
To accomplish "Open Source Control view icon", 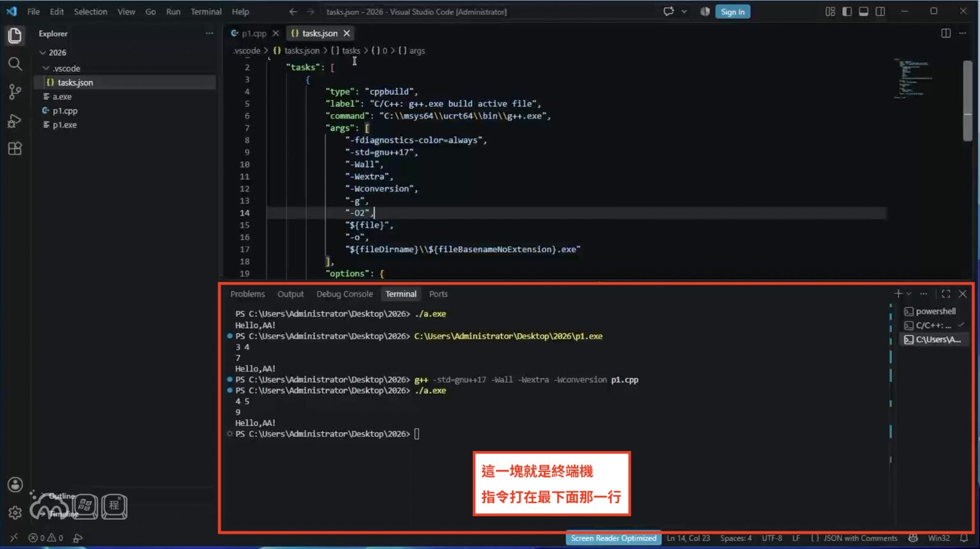I will (15, 92).
